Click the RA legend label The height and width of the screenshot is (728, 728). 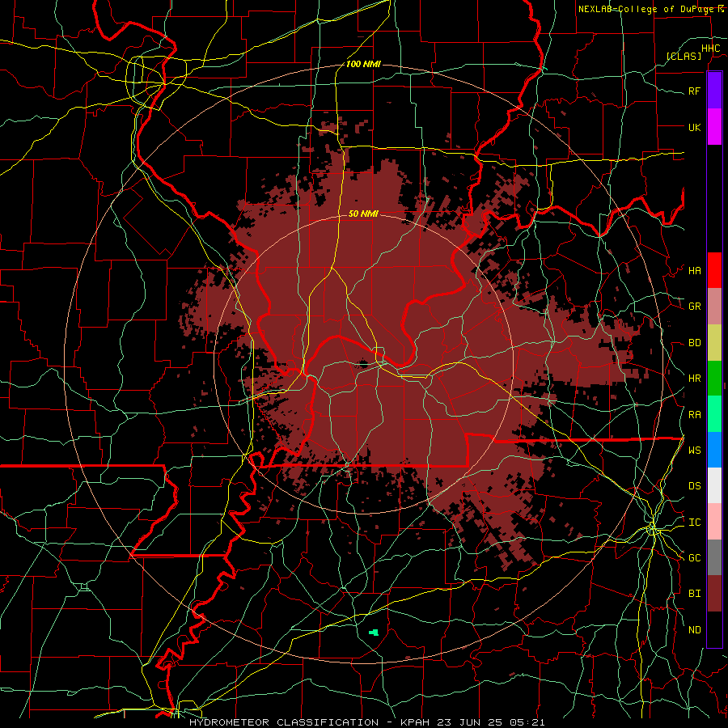(x=695, y=415)
